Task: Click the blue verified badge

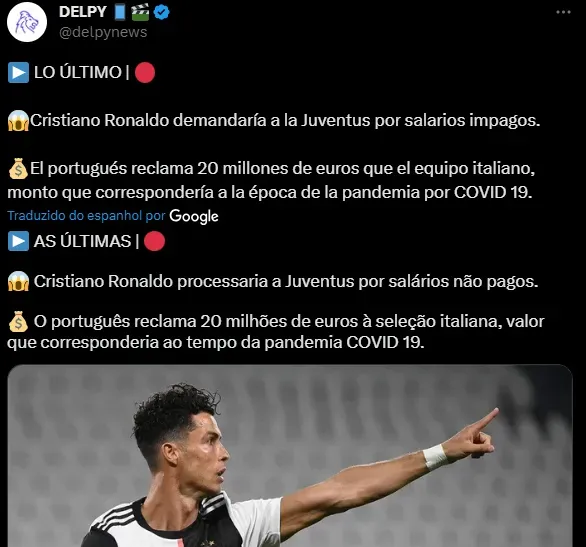Action: (x=162, y=13)
